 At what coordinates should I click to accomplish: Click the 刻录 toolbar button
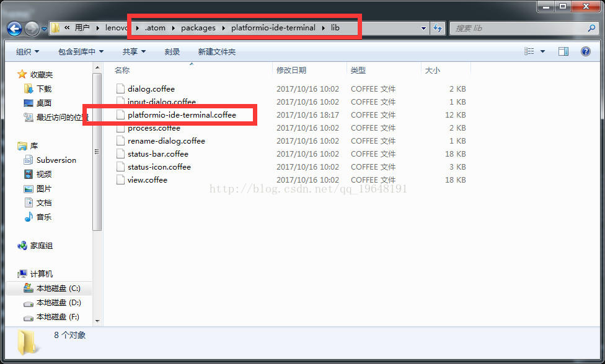(x=172, y=51)
